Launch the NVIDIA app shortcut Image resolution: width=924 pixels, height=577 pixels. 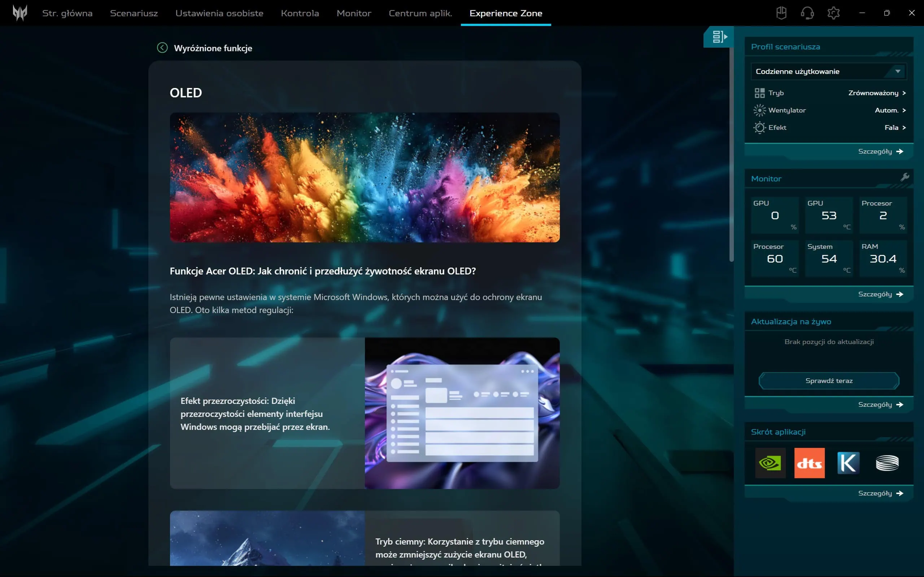point(770,463)
